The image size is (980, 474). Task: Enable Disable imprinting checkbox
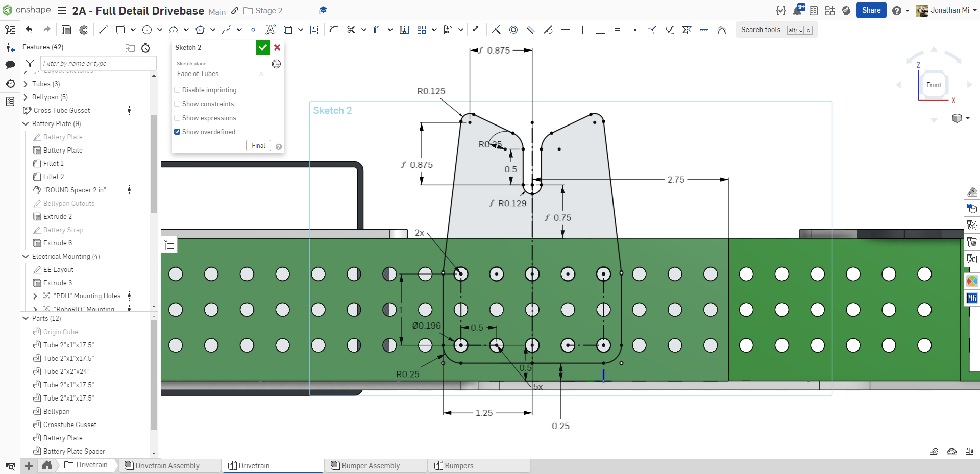click(177, 90)
